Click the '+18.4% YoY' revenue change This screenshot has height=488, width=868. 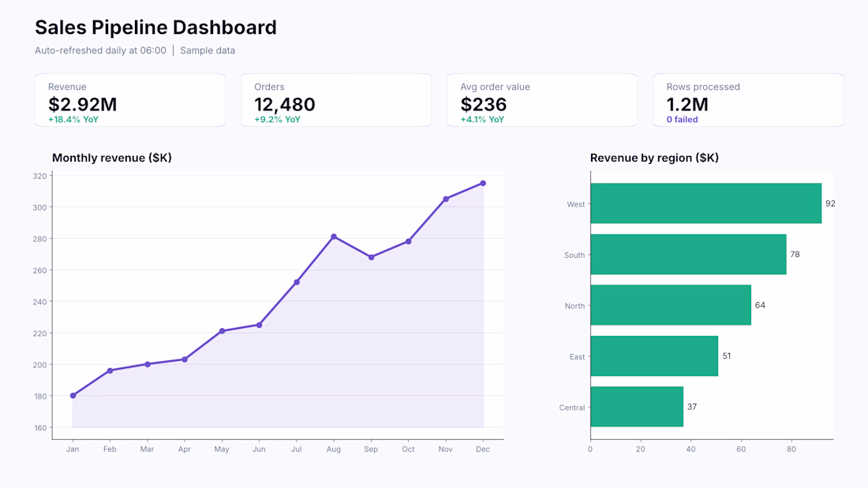pyautogui.click(x=73, y=120)
